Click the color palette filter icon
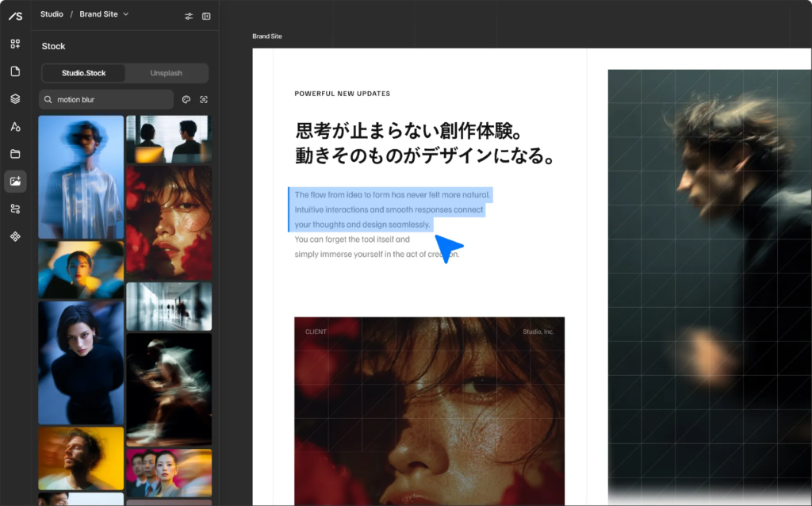Screen dimensions: 812x506 (186, 99)
